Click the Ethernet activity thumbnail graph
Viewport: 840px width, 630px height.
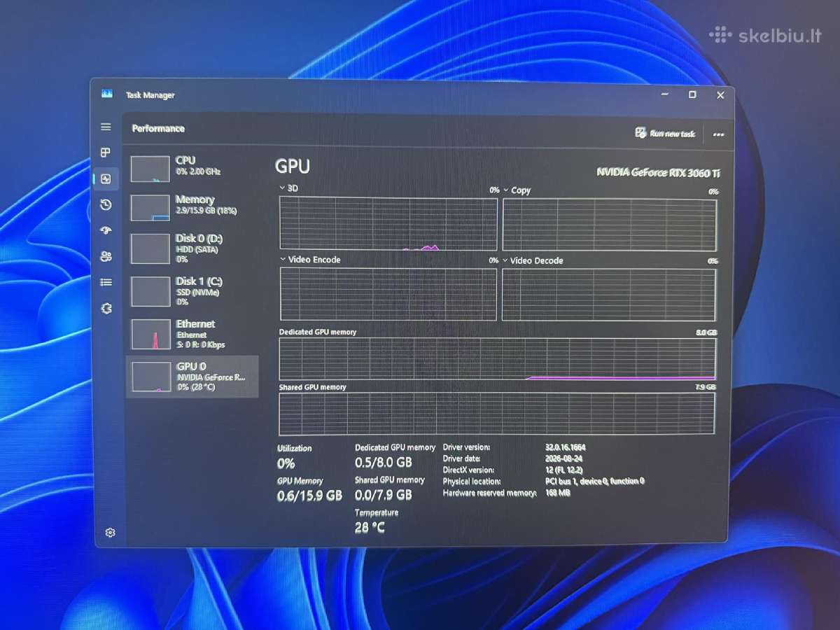tap(151, 335)
